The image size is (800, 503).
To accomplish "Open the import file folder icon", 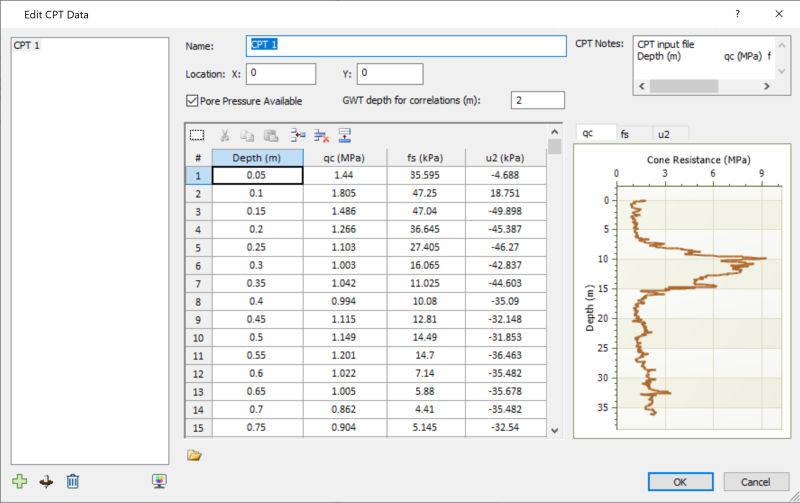I will point(194,455).
